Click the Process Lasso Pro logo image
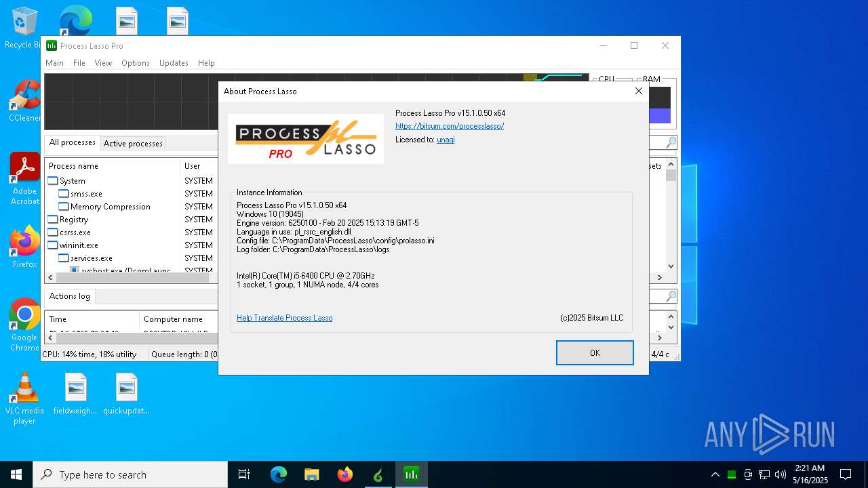 306,139
